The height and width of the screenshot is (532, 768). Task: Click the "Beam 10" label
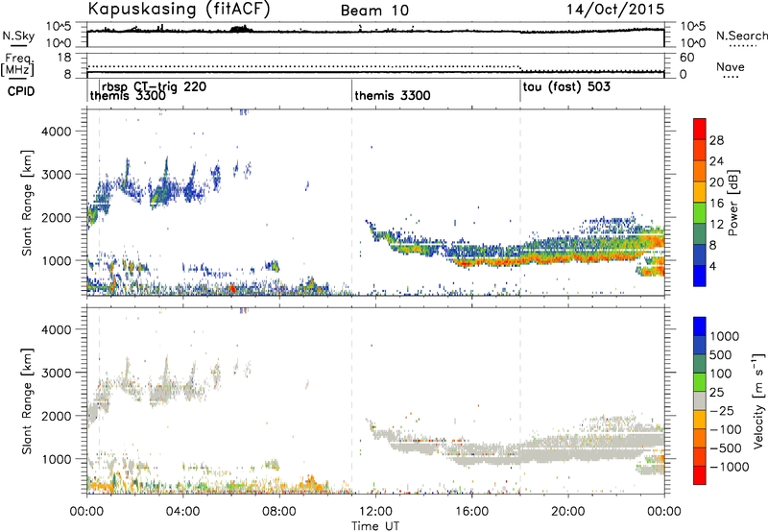click(x=374, y=11)
